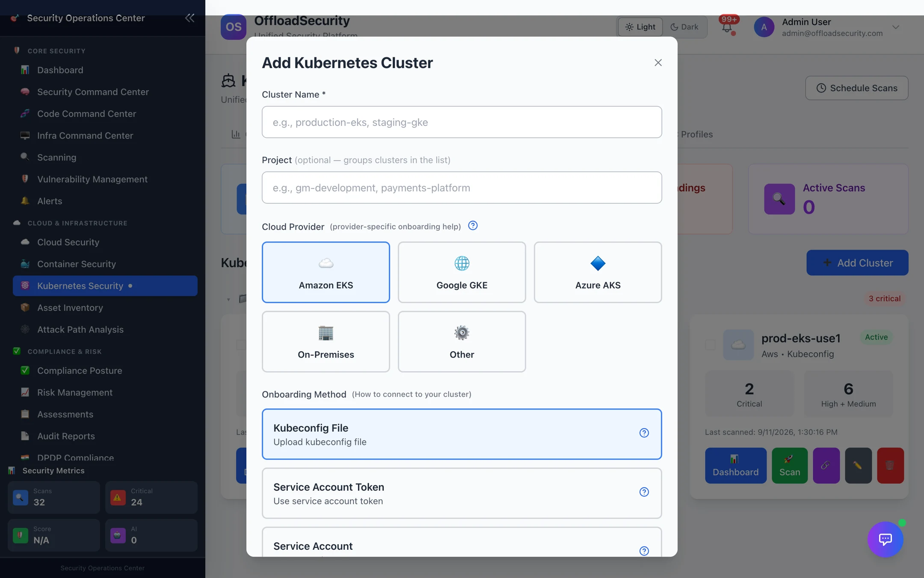Viewport: 924px width, 578px height.
Task: Open help for Kubeconfig File method
Action: point(644,433)
